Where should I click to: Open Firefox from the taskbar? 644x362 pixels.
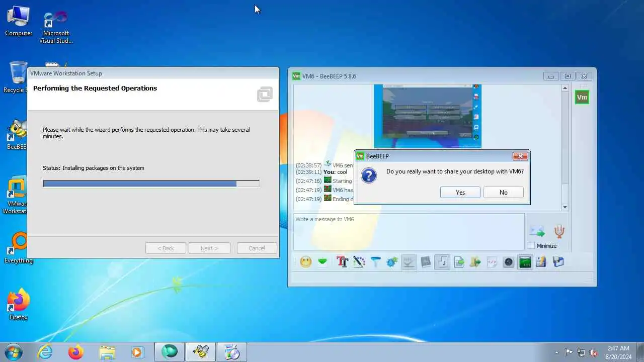(76, 352)
